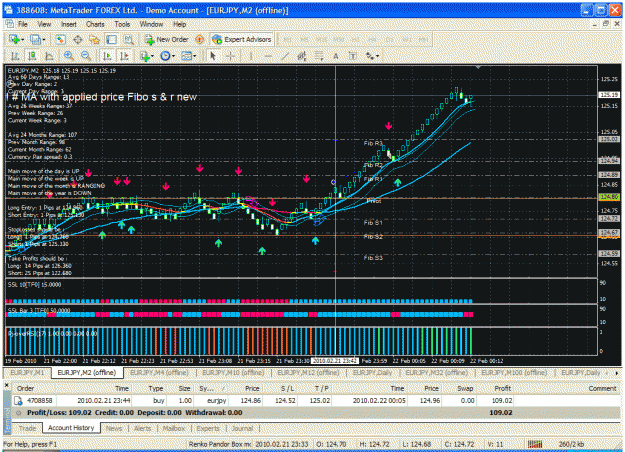The height and width of the screenshot is (452, 625).
Task: Open the Insert menu
Action: pos(69,24)
